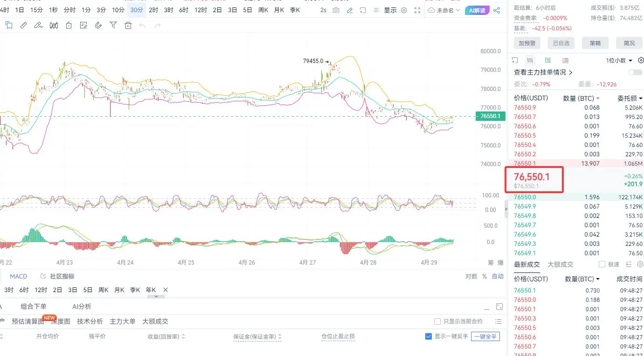Image resolution: width=644 pixels, height=356 pixels.
Task: Open the 社区指标 link
Action: point(58,276)
